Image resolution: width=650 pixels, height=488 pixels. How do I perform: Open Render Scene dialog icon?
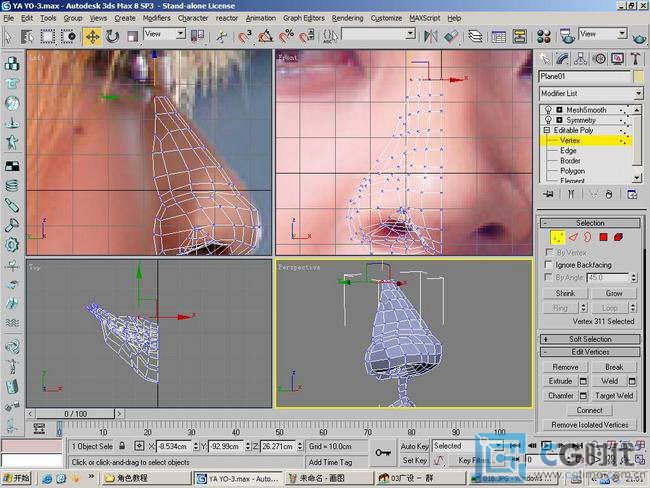[x=567, y=36]
